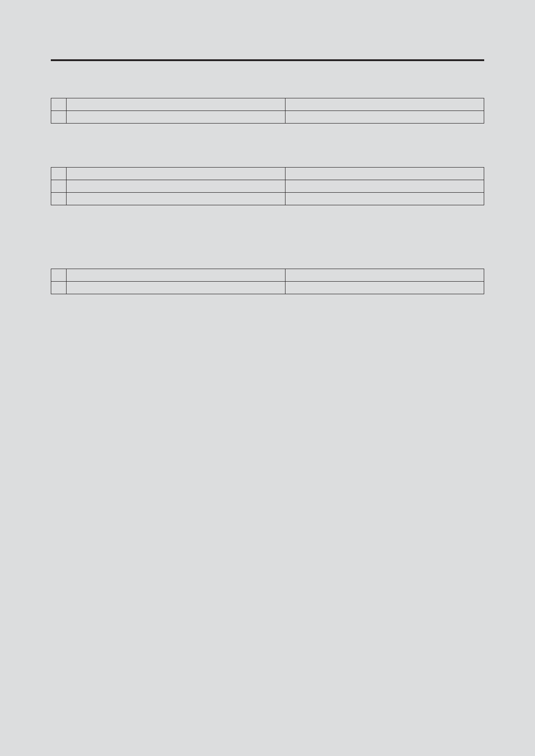Click second table's last-row right cell
The width and height of the screenshot is (535, 756).
pyautogui.click(x=385, y=199)
